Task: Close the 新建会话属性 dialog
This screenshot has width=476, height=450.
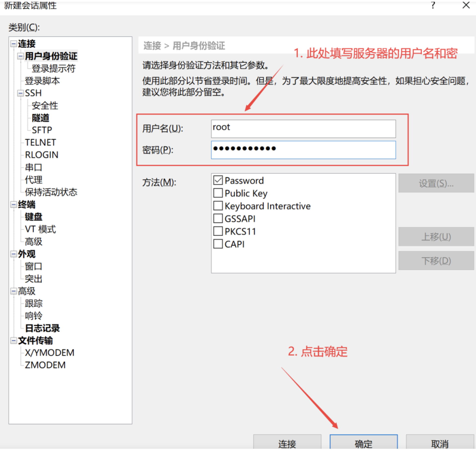Action: (x=466, y=5)
